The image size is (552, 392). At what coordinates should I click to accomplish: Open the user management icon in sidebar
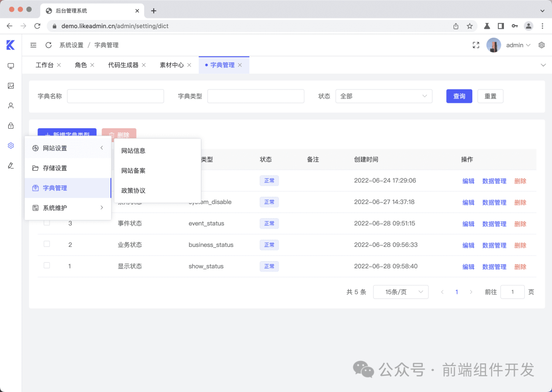[10, 106]
